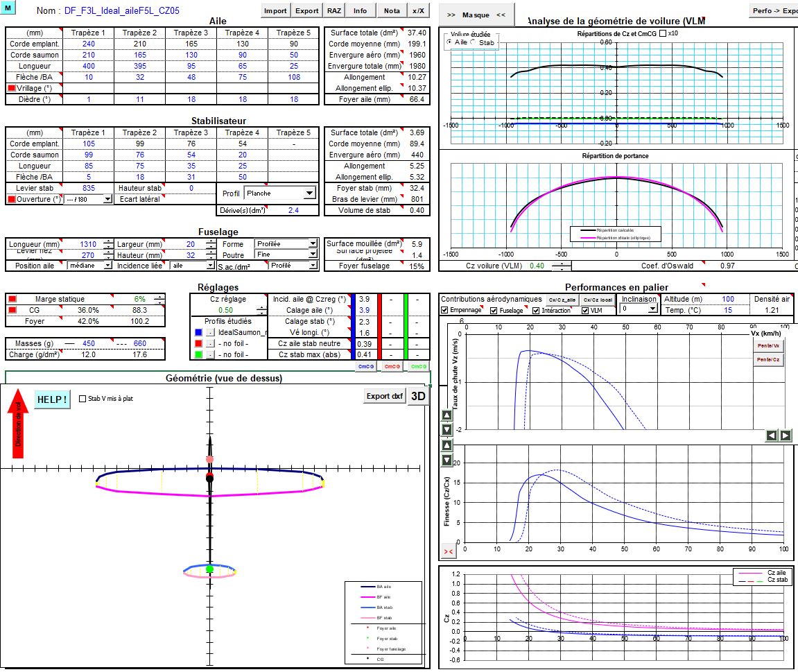Image resolution: width=798 pixels, height=672 pixels.
Task: Click the red marker beside Ouverture
Action: point(12,199)
